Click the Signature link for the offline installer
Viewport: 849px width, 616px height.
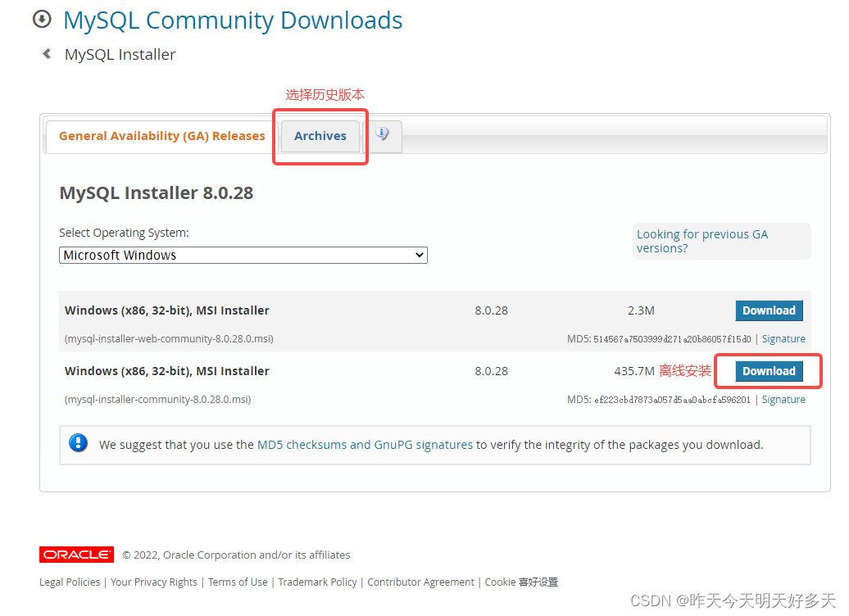783,399
